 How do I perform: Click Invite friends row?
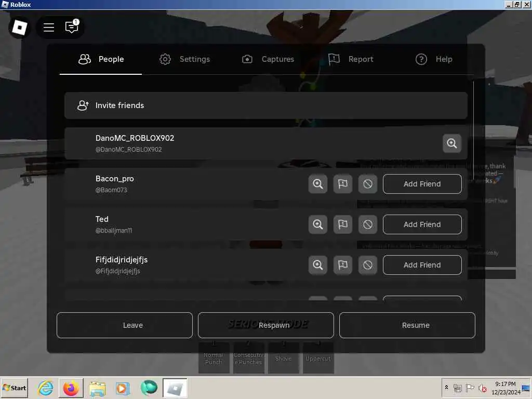[265, 105]
